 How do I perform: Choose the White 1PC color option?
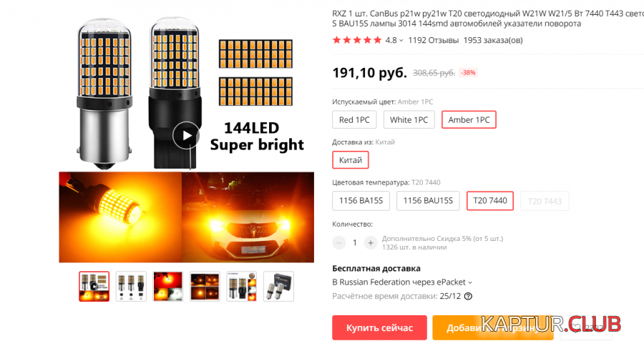[409, 120]
